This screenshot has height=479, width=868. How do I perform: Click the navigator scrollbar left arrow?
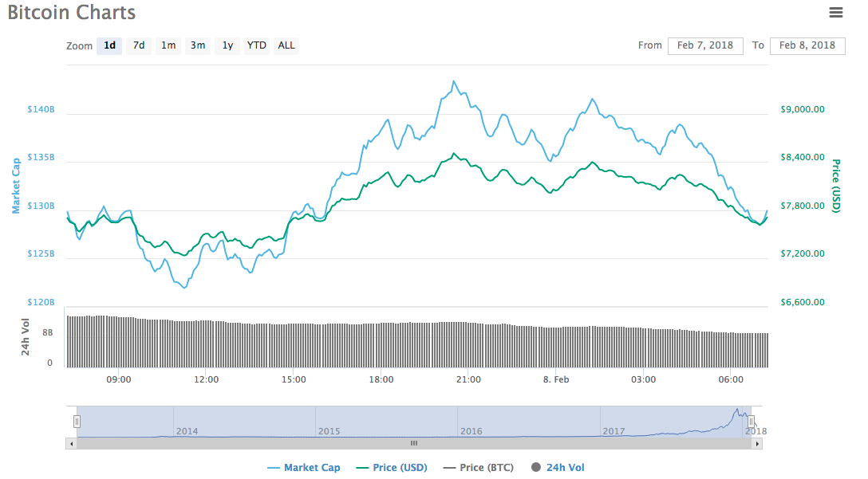[x=72, y=444]
